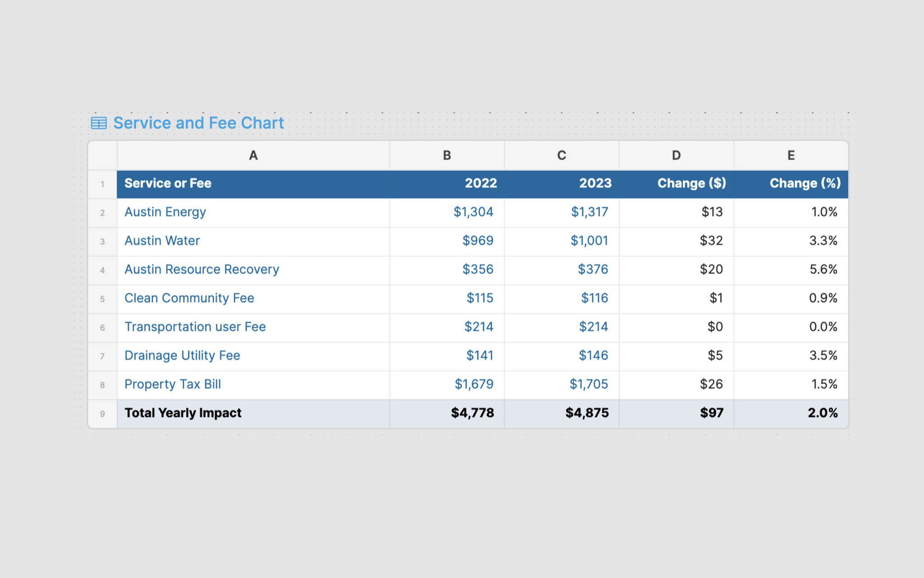
Task: Click the $97 total change cell
Action: click(676, 414)
